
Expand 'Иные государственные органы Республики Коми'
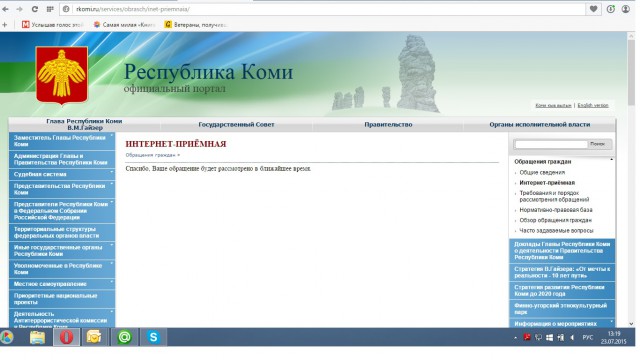pos(62,251)
